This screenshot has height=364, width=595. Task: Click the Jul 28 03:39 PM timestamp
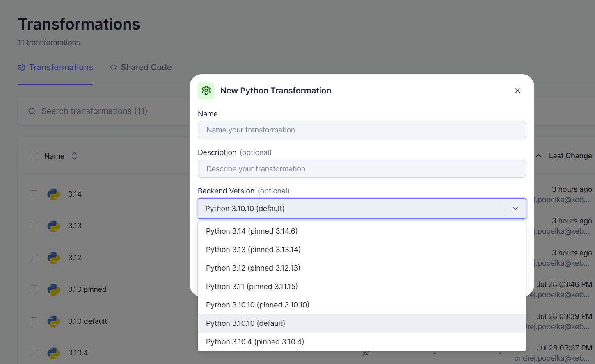(x=564, y=316)
